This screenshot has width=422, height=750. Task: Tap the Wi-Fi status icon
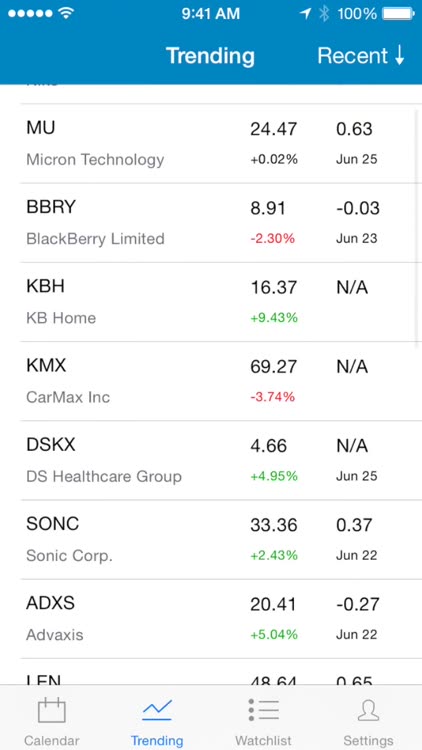coord(66,13)
